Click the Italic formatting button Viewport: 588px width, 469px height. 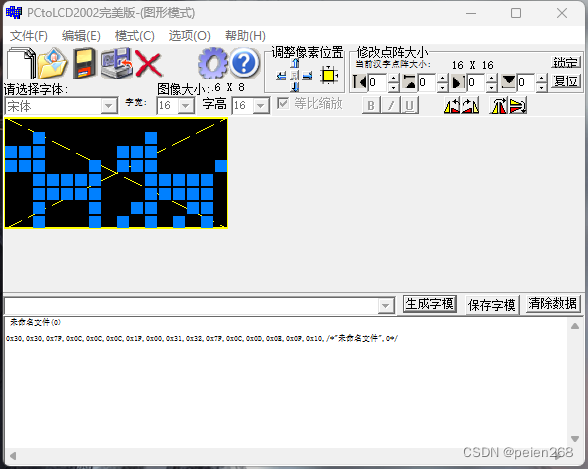390,105
